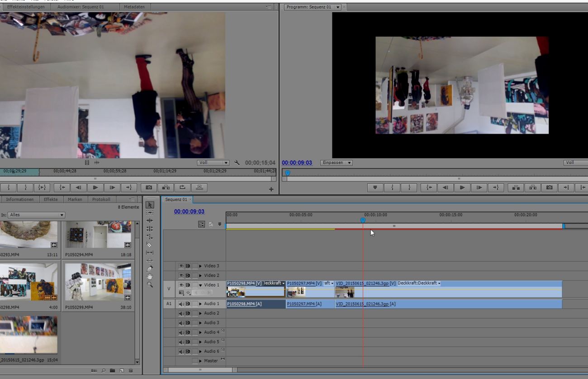
Task: Toggle track lock box for Video 3
Action: click(195, 266)
